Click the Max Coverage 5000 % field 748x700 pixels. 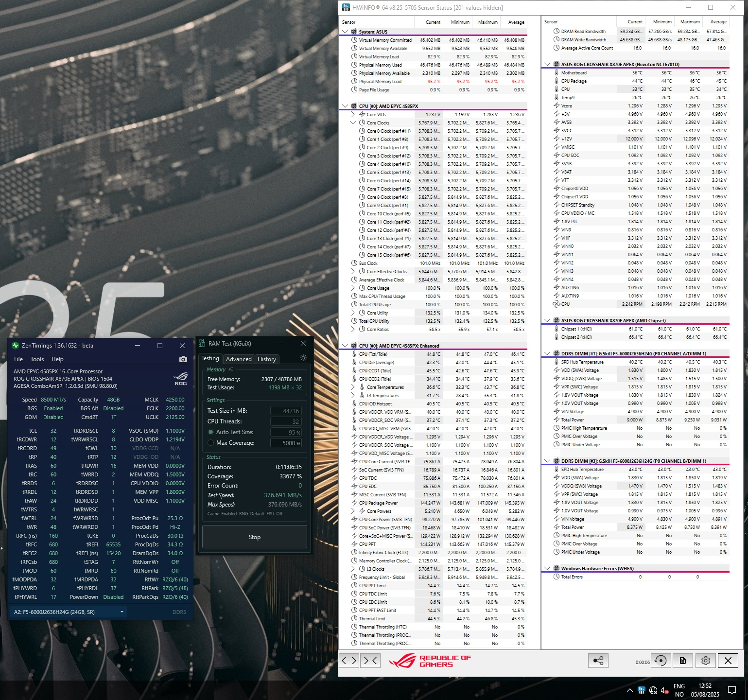[x=286, y=443]
